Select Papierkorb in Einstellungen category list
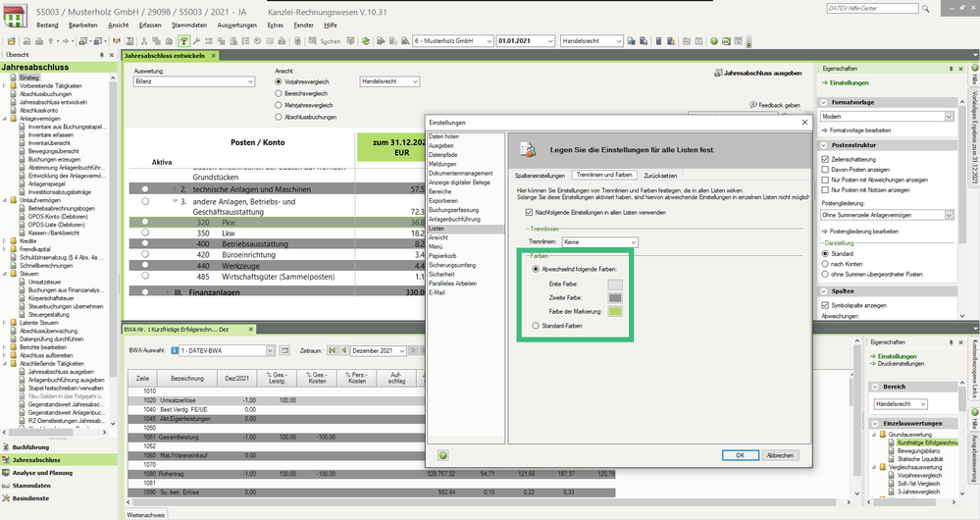Viewport: 980px width, 520px height. pyautogui.click(x=442, y=256)
